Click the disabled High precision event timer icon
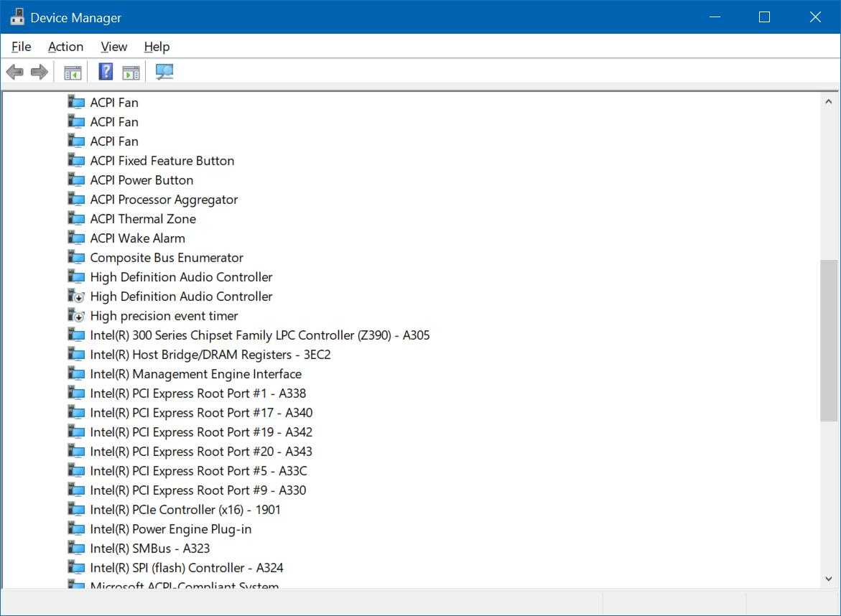 coord(76,316)
